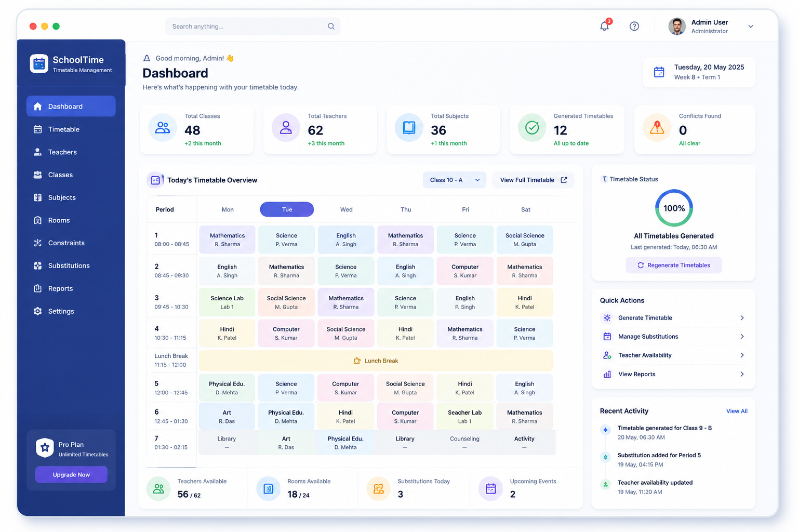798x532 pixels.
Task: Go to Substitutions in the sidebar
Action: click(71, 265)
